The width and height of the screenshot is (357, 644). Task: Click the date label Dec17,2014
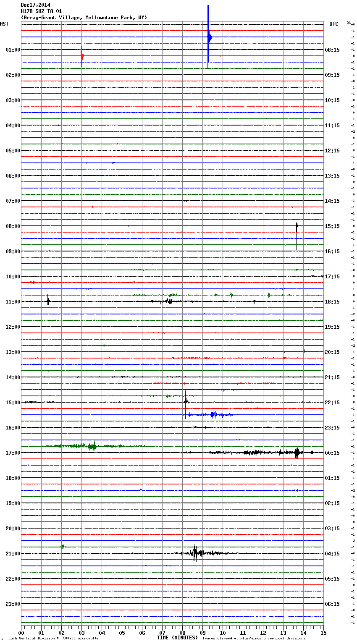click(35, 5)
